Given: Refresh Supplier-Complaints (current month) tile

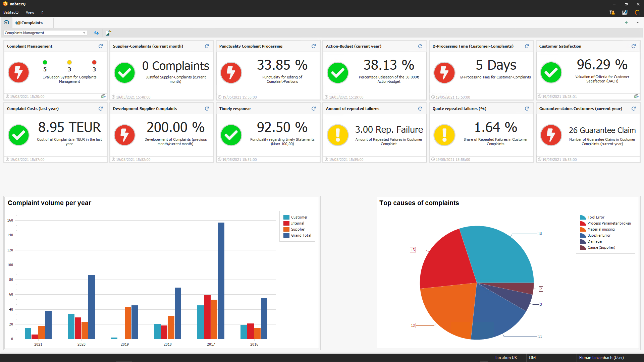Looking at the screenshot, I should (x=207, y=46).
